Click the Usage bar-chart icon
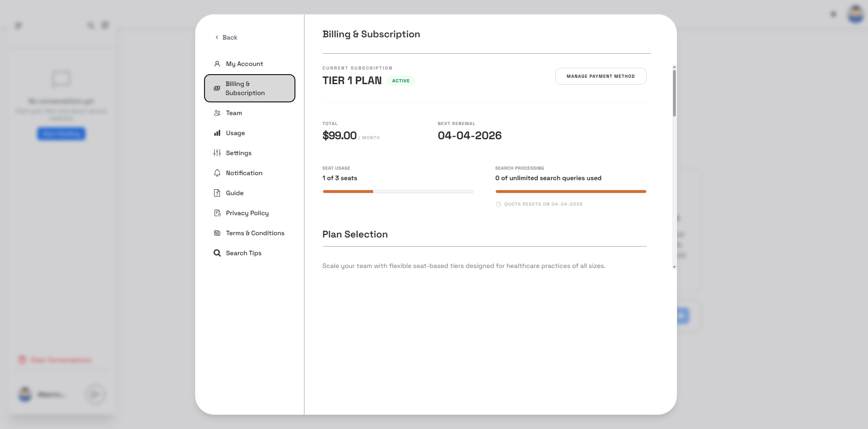This screenshot has width=868, height=429. point(217,133)
